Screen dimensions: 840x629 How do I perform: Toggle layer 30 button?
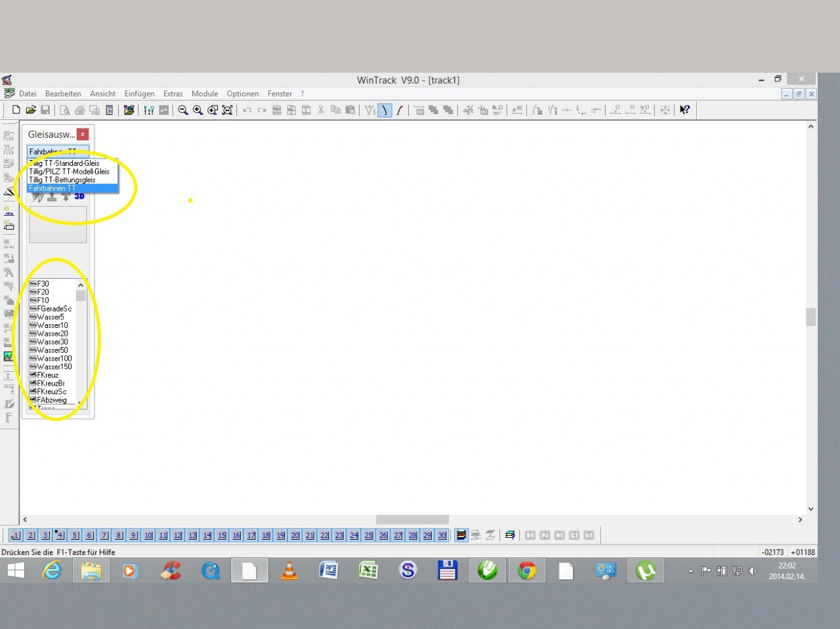[x=442, y=535]
